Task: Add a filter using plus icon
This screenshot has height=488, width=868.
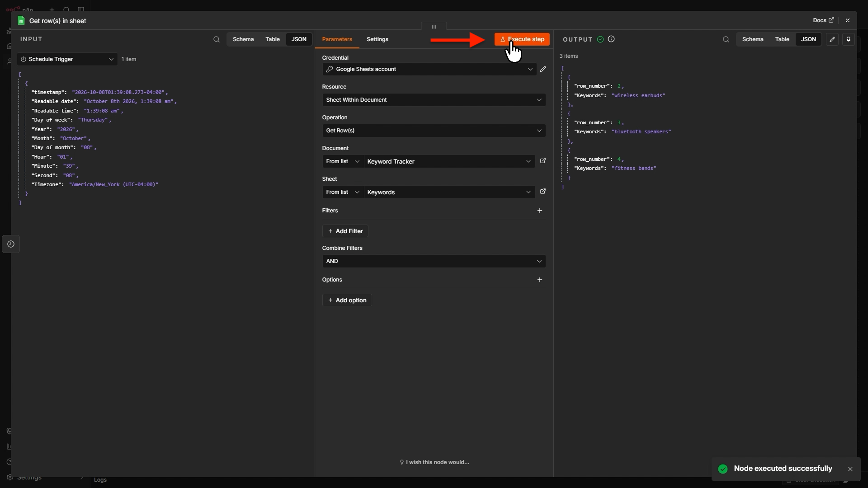Action: coord(540,211)
